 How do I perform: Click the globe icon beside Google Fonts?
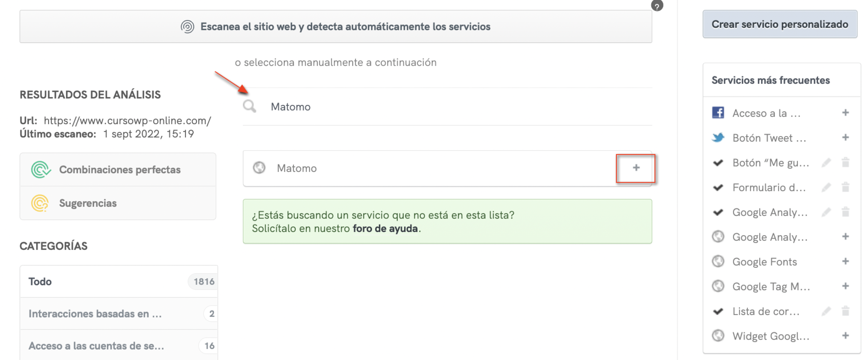tap(718, 261)
